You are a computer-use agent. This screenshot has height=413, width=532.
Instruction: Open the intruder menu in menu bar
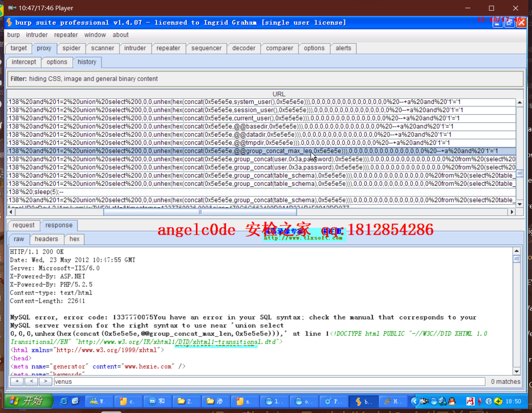point(37,35)
